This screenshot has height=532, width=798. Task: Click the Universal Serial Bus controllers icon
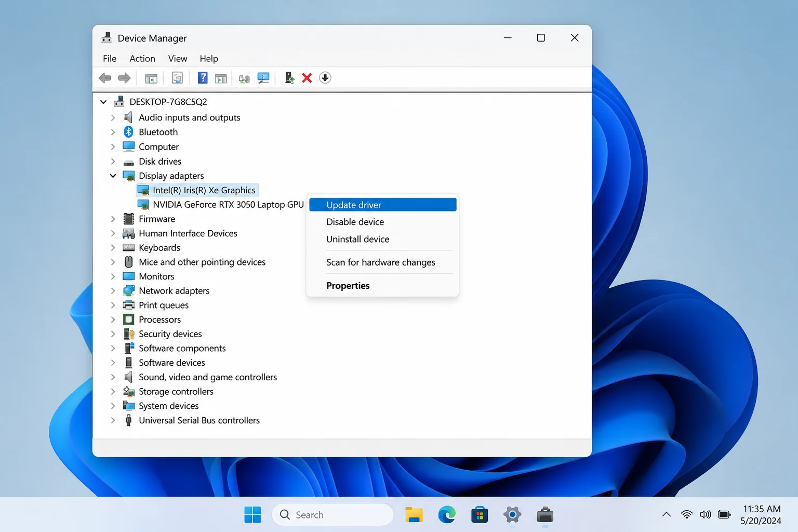pyautogui.click(x=129, y=420)
